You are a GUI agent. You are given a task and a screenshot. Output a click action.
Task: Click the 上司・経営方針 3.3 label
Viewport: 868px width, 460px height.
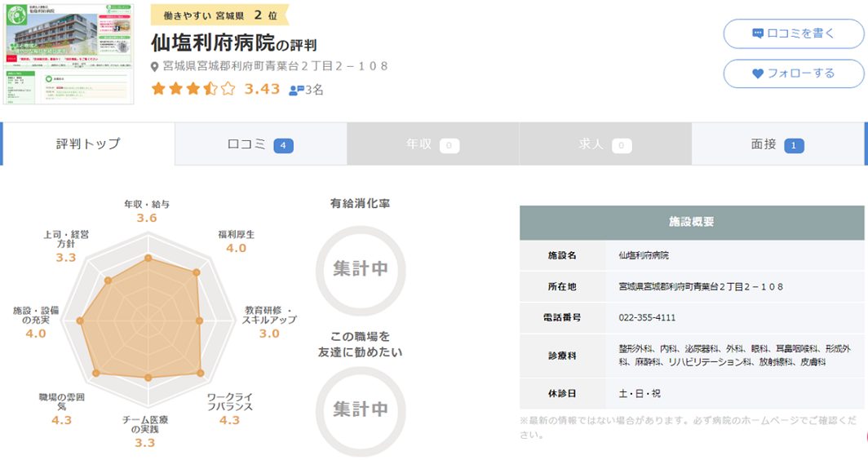[66, 245]
